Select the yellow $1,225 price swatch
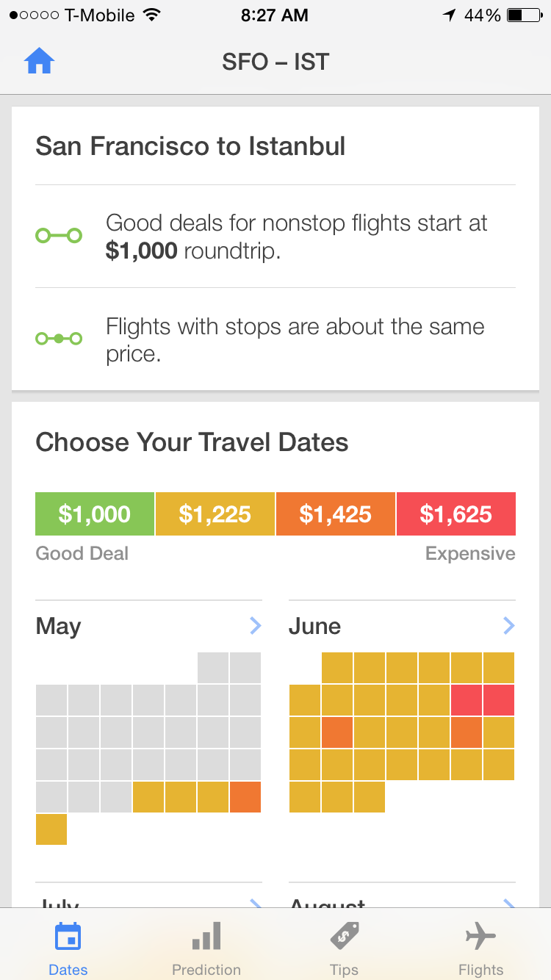This screenshot has width=551, height=980. tap(215, 514)
